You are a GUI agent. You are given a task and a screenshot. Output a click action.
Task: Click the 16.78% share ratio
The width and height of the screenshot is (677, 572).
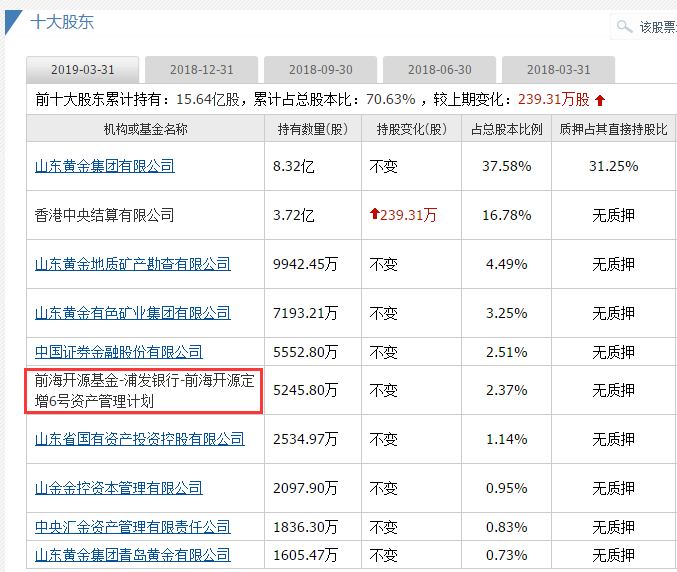[x=506, y=215]
